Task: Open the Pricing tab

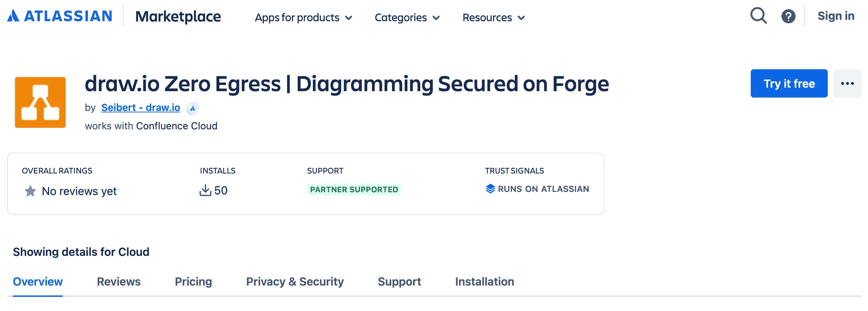Action: tap(193, 282)
